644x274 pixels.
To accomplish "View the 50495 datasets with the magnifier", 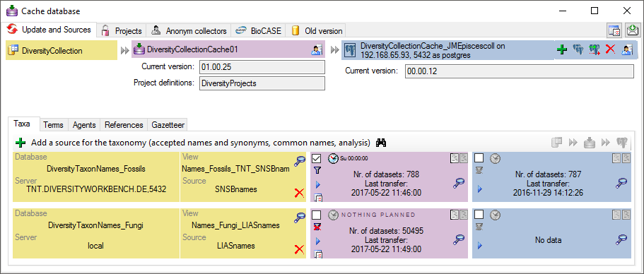I will [x=458, y=239].
